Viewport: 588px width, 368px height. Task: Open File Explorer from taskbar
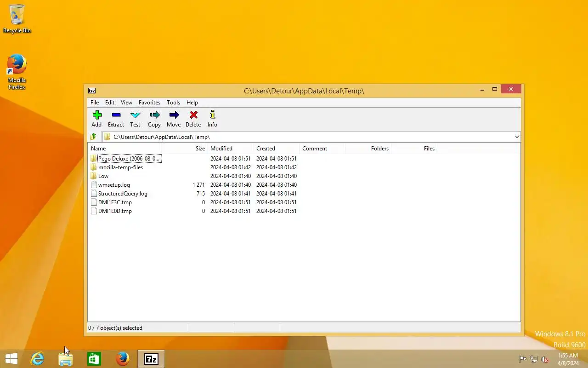(66, 359)
